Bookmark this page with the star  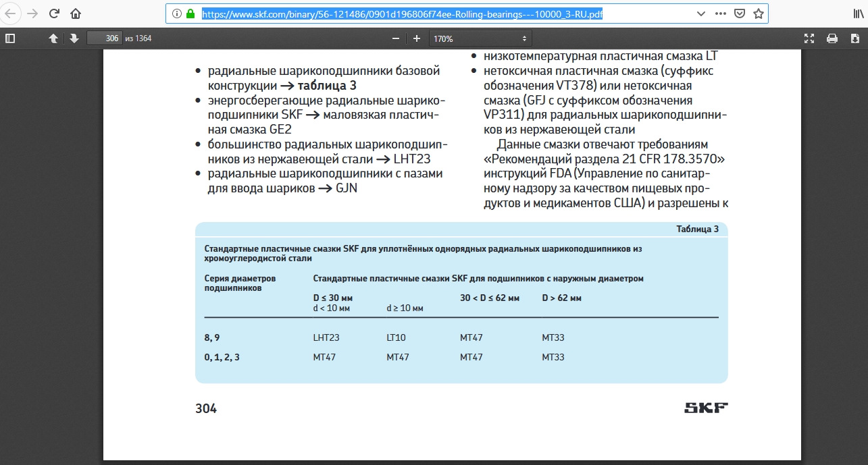click(758, 13)
